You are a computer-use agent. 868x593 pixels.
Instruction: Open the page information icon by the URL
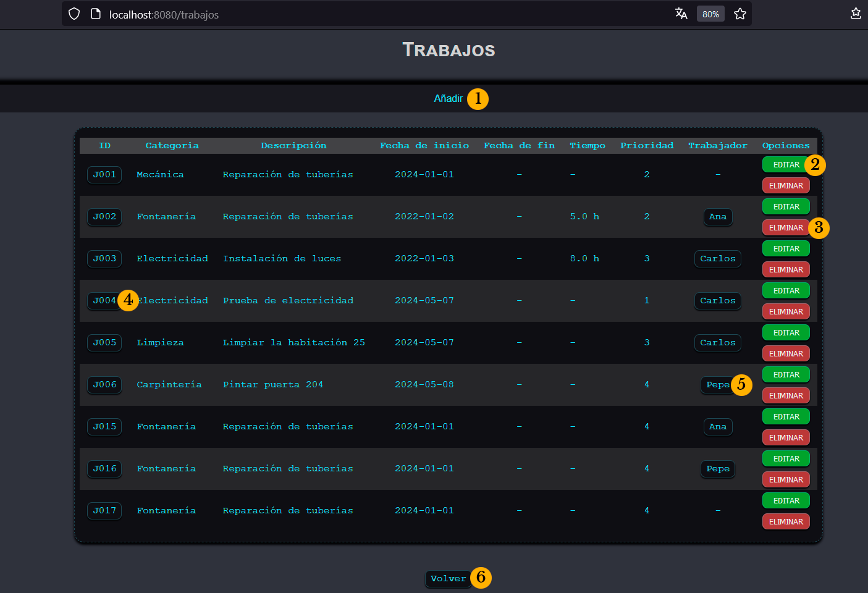tap(96, 14)
